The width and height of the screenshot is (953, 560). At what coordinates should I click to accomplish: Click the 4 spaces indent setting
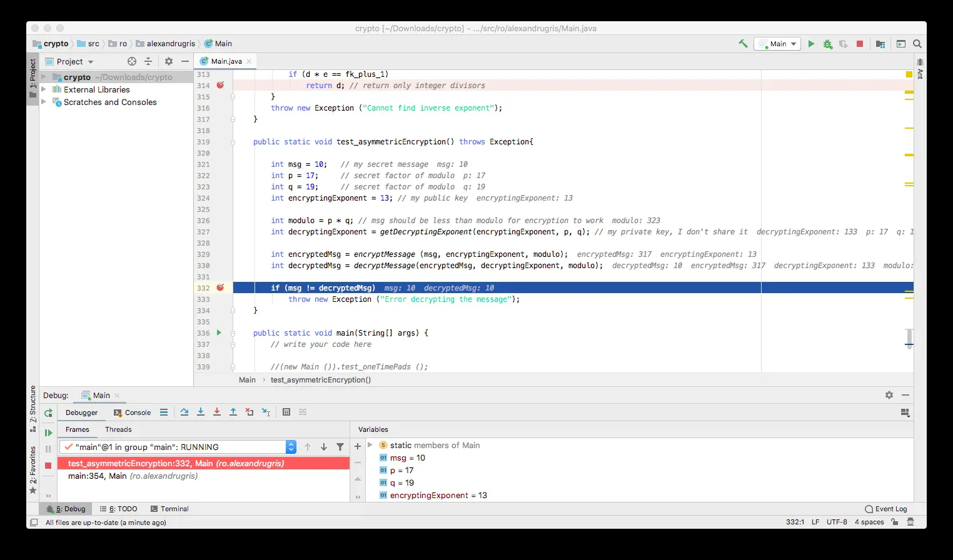(x=869, y=522)
